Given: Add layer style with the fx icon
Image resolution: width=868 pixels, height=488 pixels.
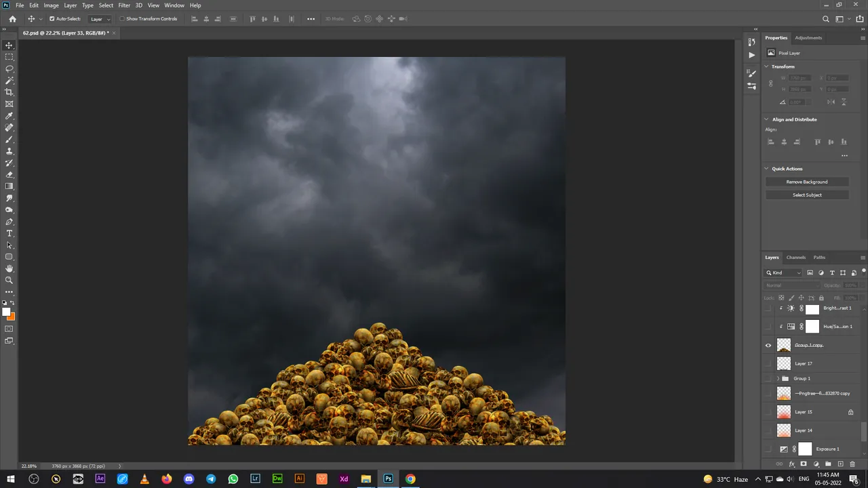Looking at the screenshot, I should (791, 464).
